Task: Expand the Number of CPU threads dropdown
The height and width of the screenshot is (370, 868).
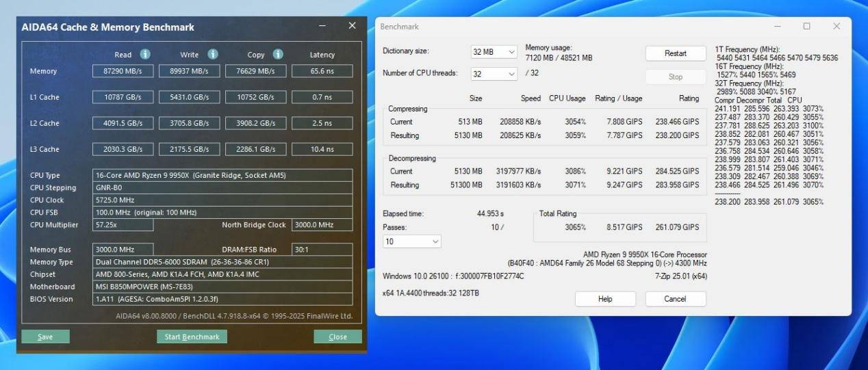Action: 494,74
